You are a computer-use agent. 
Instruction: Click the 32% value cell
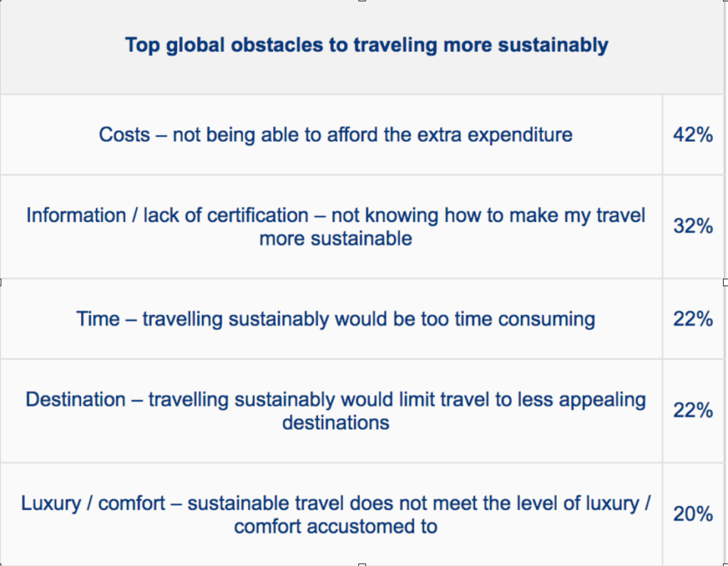pos(693,226)
